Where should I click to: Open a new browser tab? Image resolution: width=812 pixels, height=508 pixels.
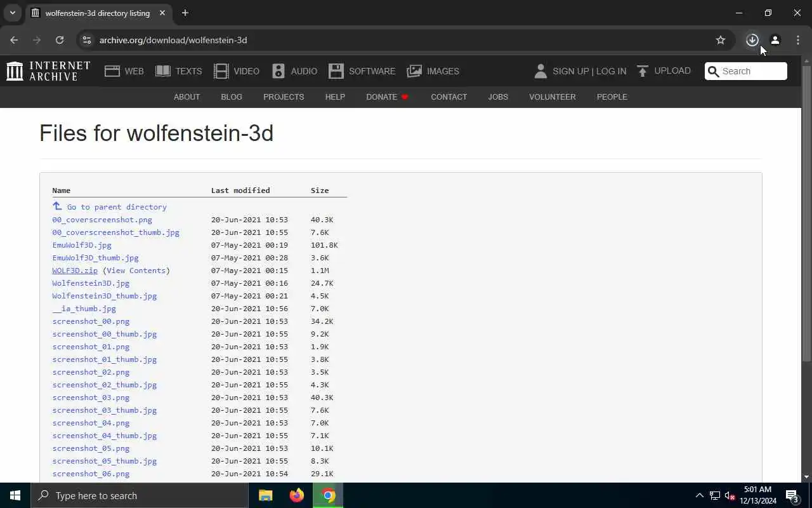coord(185,13)
